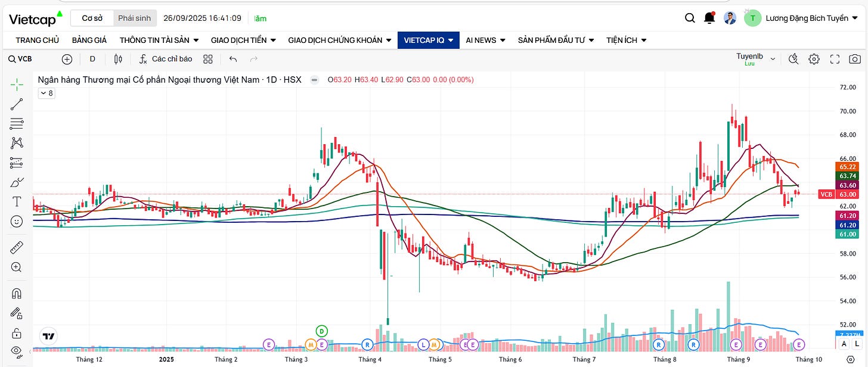This screenshot has height=367, width=868.
Task: Expand GIAO DỊCH CHỨNG KHOÁN menu
Action: pyautogui.click(x=339, y=40)
